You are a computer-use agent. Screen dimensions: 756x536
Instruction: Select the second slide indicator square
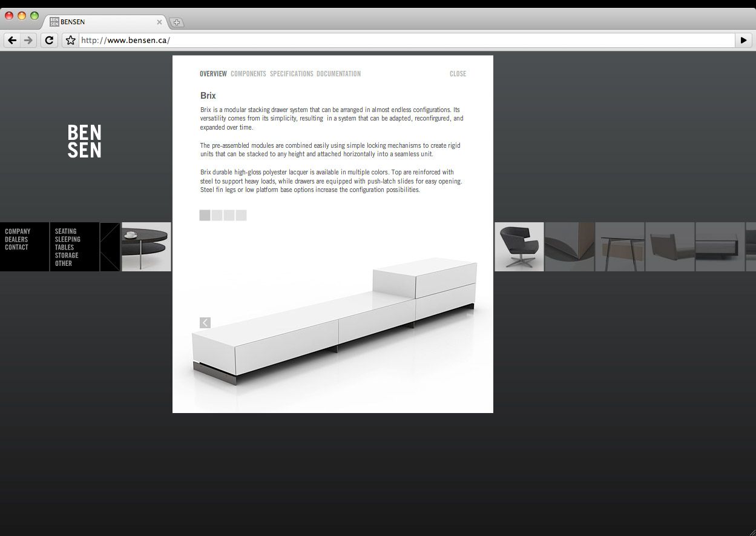click(217, 215)
